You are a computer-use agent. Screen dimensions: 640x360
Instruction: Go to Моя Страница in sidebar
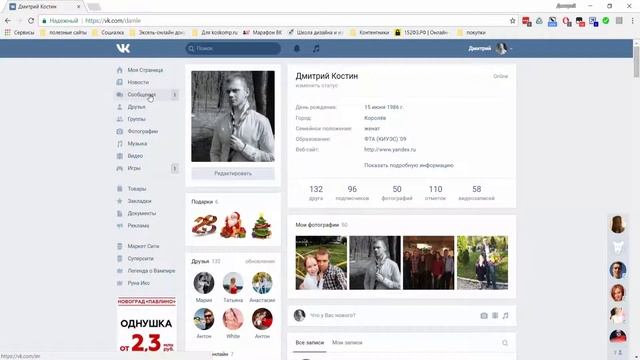pyautogui.click(x=146, y=70)
